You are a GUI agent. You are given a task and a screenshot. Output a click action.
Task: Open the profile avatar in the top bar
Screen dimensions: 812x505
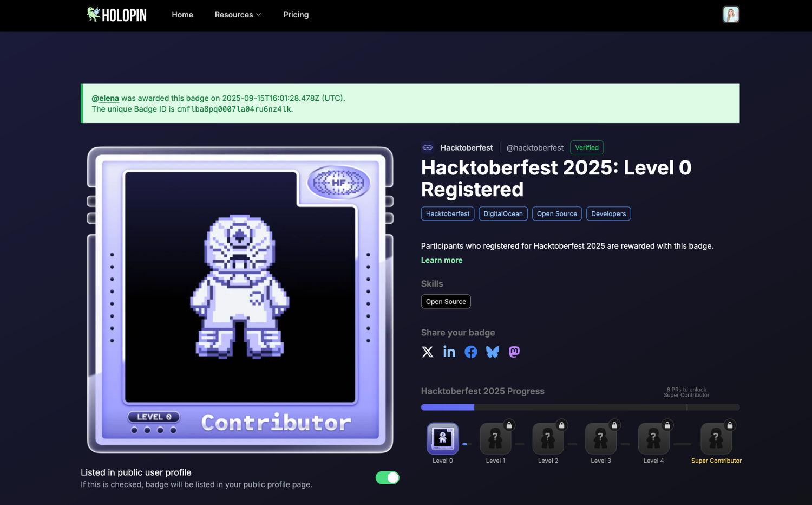coord(730,14)
